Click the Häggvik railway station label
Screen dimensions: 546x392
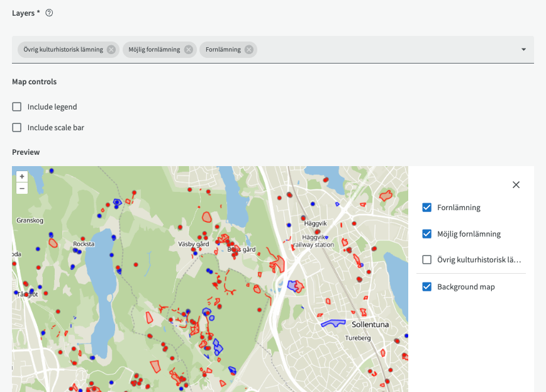click(x=314, y=241)
